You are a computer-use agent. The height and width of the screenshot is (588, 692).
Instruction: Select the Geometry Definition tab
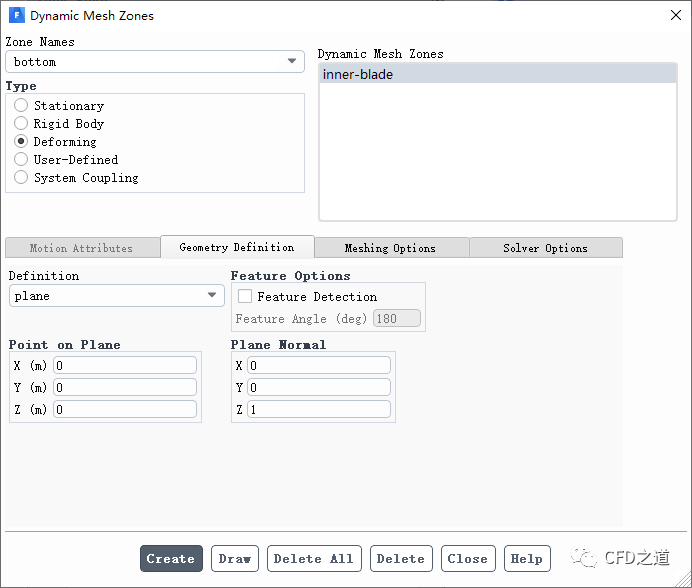tap(237, 247)
